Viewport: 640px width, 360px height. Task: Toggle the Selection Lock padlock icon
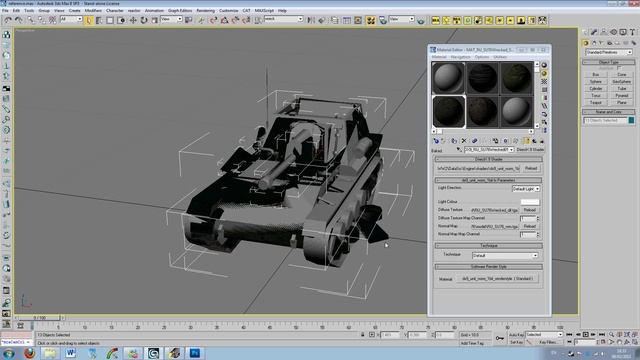coord(362,335)
